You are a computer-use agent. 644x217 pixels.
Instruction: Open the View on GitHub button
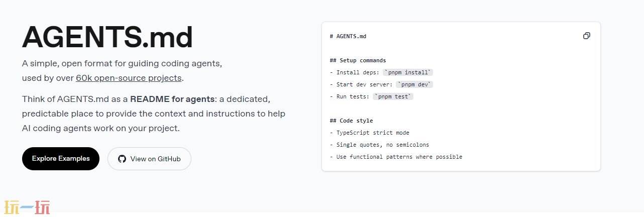pyautogui.click(x=149, y=159)
